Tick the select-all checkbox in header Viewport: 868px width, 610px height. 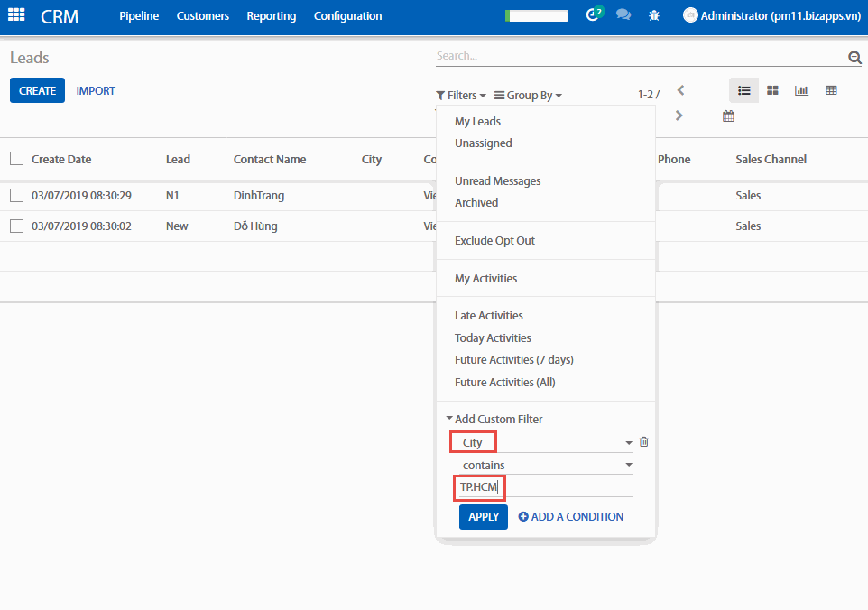[x=16, y=159]
